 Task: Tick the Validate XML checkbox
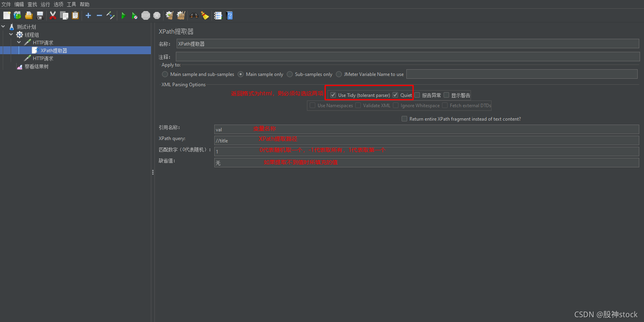coord(358,105)
